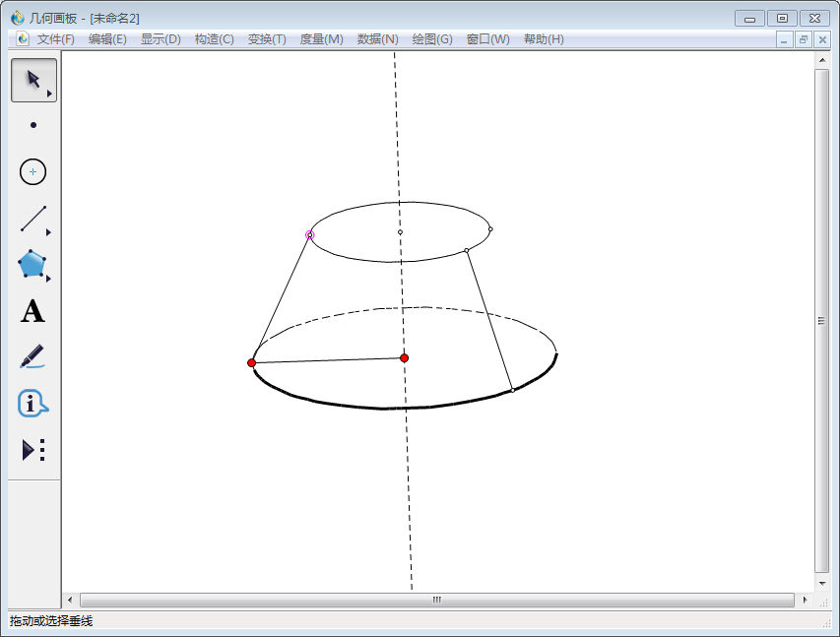Click the vertical scrollbar thumb
This screenshot has width=840, height=637.
coord(821,320)
